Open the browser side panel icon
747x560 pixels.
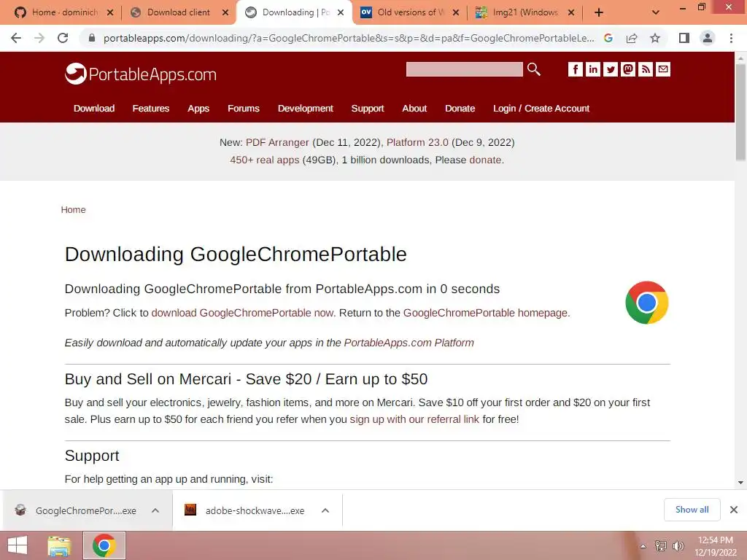[684, 38]
